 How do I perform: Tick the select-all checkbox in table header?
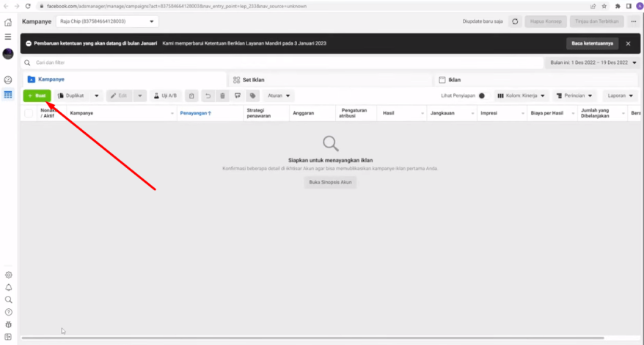tap(29, 113)
